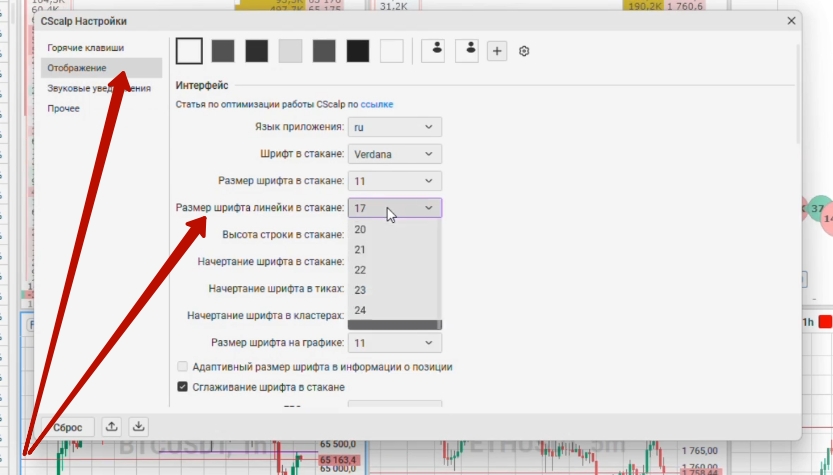Screen dimensions: 833x475
Task: Enable Адаптивный размер шрифта в информации о позиции checkbox
Action: click(x=182, y=367)
